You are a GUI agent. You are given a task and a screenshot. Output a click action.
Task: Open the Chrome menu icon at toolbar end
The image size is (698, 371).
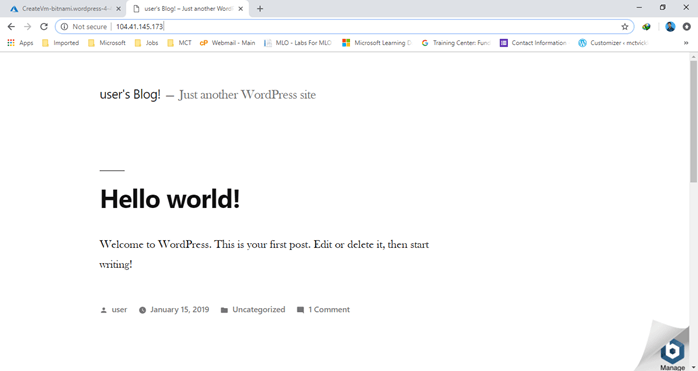(x=686, y=27)
